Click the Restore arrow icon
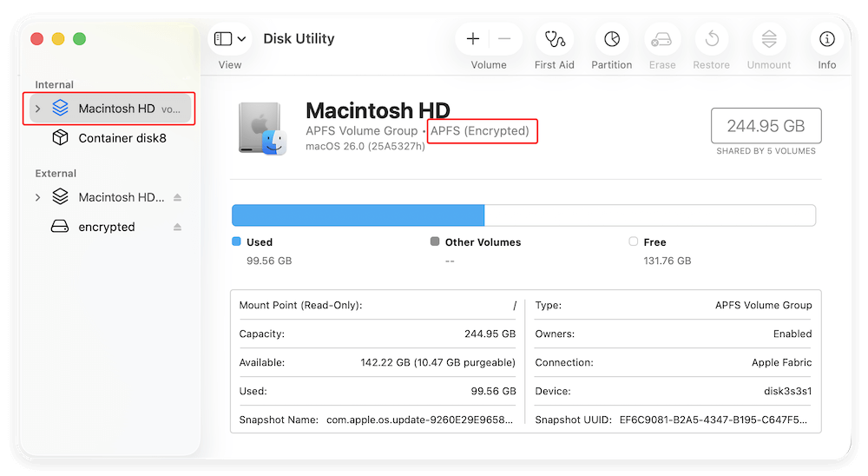 pos(712,39)
